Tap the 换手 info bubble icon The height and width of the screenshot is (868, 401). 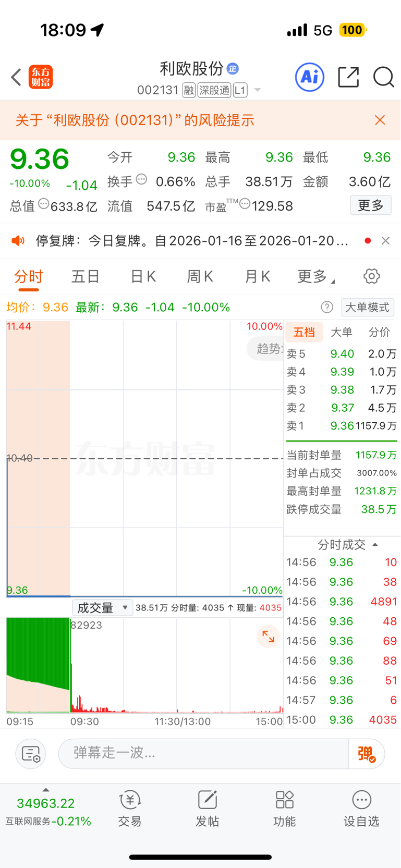(x=141, y=180)
